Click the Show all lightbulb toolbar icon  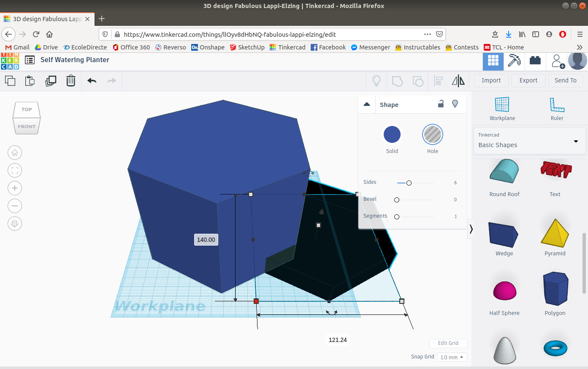point(377,80)
